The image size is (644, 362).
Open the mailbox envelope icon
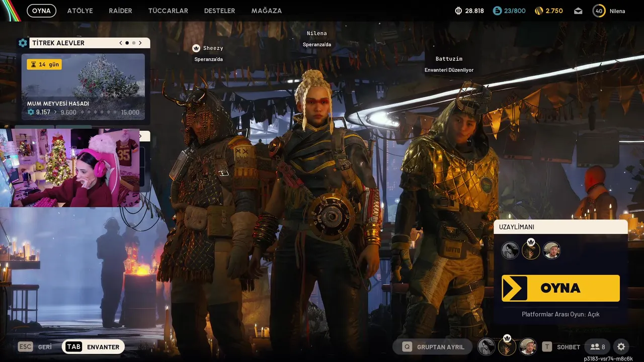pyautogui.click(x=578, y=11)
